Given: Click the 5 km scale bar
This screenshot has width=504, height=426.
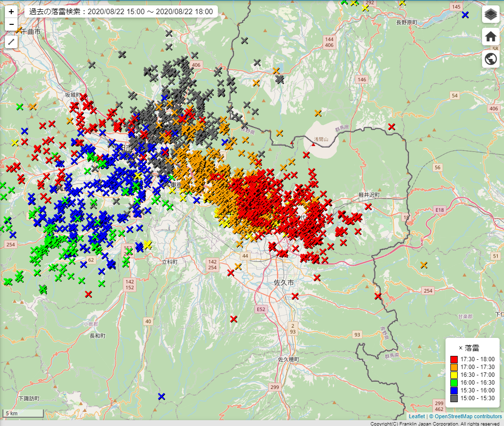Looking at the screenshot, I should [x=23, y=413].
